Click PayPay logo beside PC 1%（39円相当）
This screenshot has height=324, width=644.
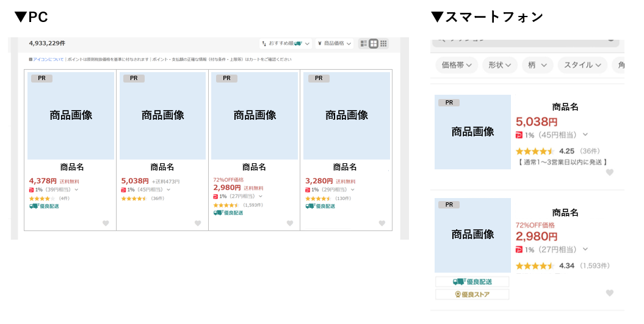click(31, 190)
